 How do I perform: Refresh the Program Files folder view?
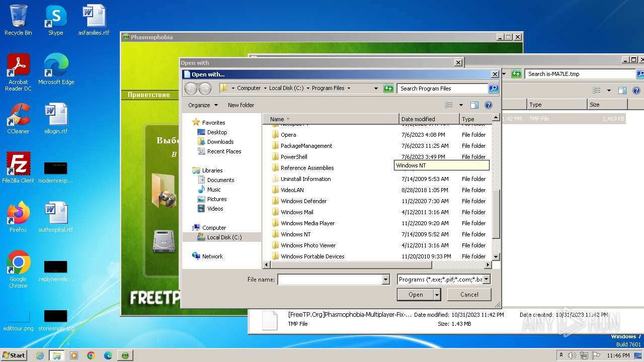tap(388, 88)
